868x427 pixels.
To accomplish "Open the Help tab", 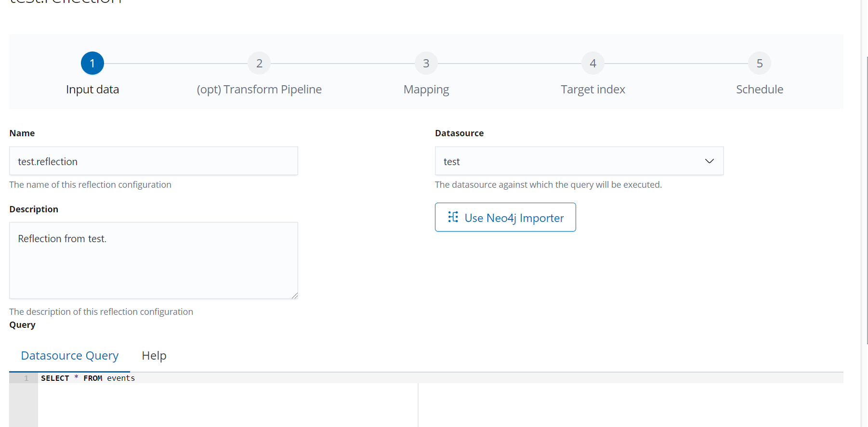I will [154, 356].
